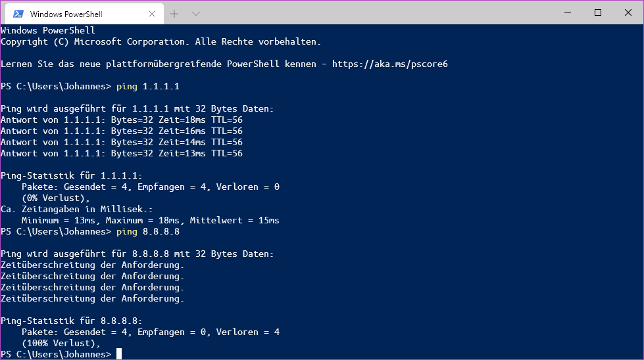Minimize the terminal window
The width and height of the screenshot is (644, 360).
tap(567, 12)
